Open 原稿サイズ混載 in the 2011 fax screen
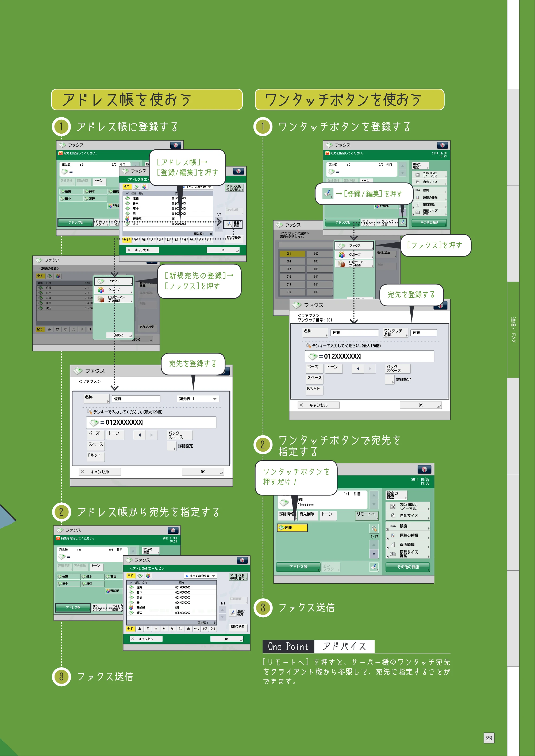535x756 pixels. [x=408, y=554]
